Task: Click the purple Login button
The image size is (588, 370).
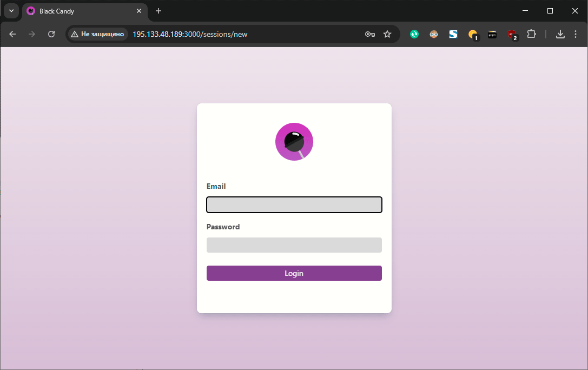Action: click(294, 273)
